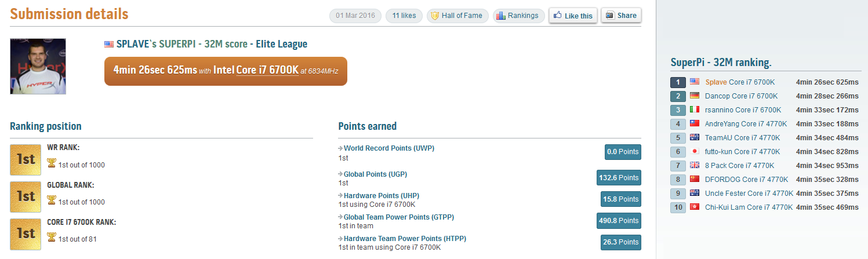Open the Dancop Core i7 6700K ranking entry

point(741,96)
